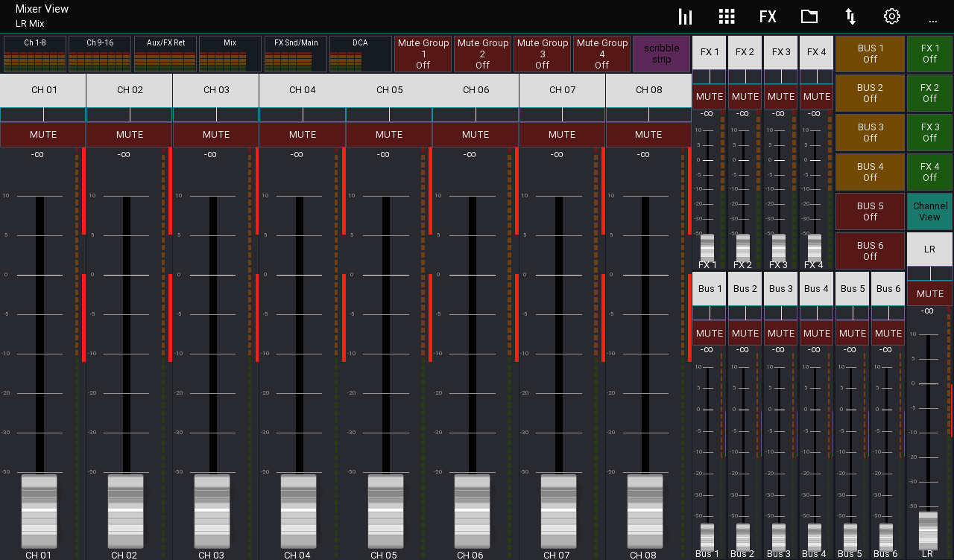Viewport: 954px width, 560px height.
Task: Enable Mute Group 3
Action: [542, 54]
